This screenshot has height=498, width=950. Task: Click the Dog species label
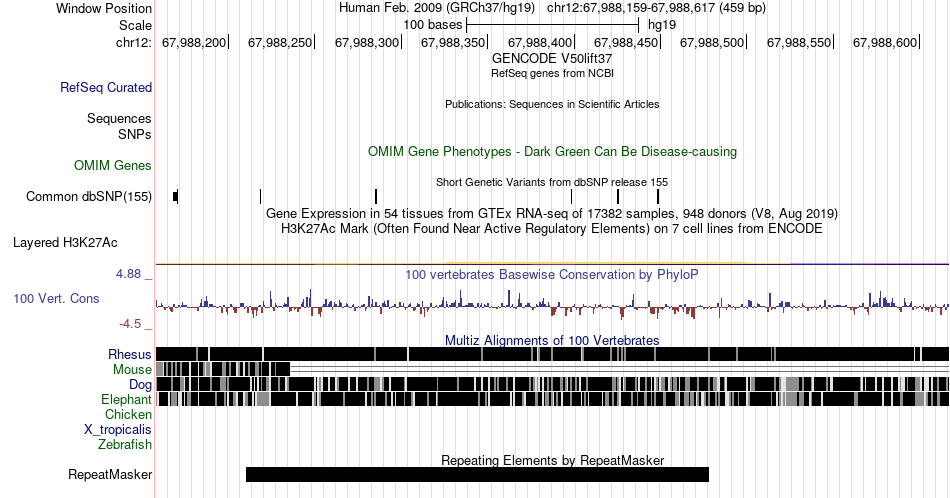[x=141, y=385]
